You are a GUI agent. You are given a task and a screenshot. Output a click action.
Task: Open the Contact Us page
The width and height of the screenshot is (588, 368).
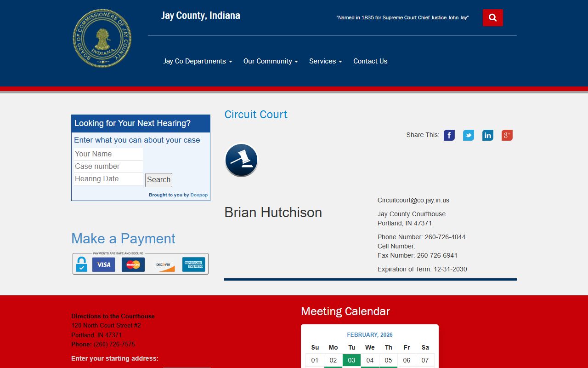click(370, 61)
